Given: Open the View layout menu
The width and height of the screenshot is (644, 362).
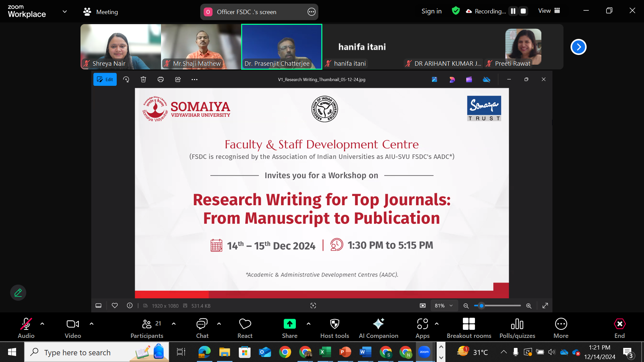Looking at the screenshot, I should pyautogui.click(x=549, y=11).
